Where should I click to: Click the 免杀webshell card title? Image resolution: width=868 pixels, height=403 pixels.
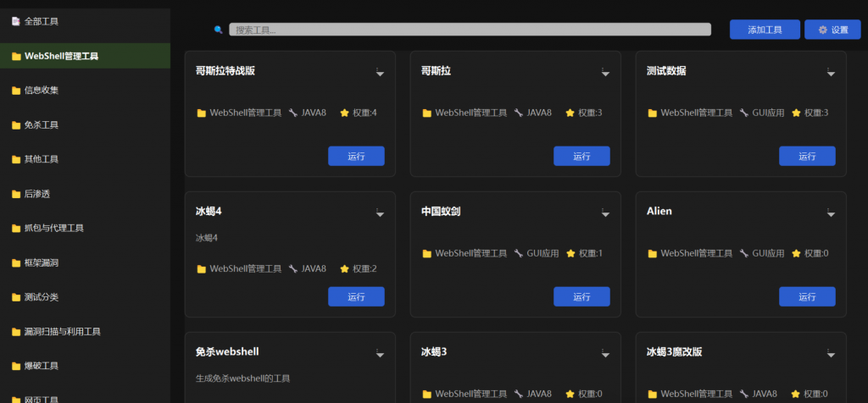227,351
